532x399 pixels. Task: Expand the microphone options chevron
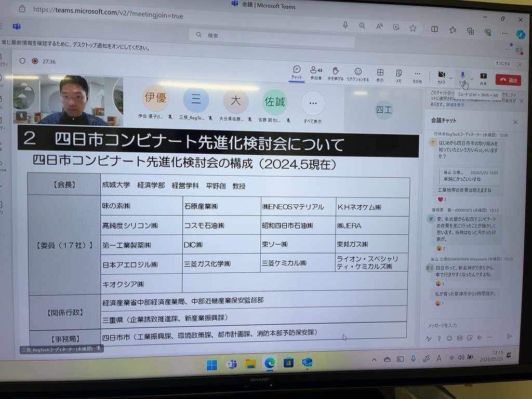point(472,79)
